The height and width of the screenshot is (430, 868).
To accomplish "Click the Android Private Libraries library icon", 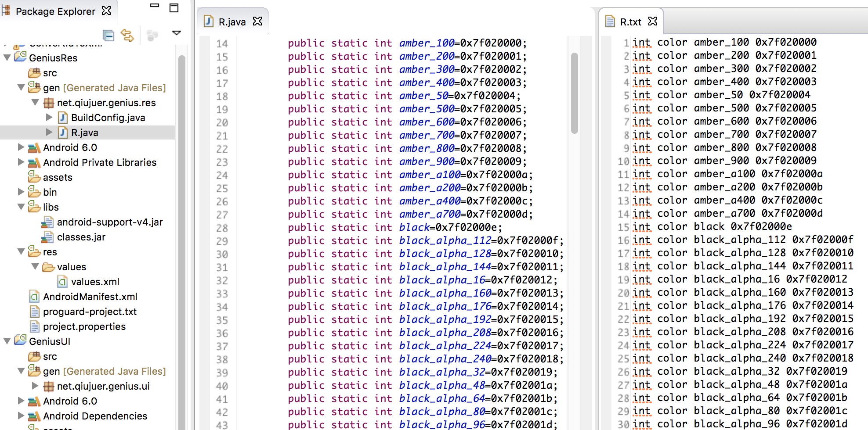I will pyautogui.click(x=34, y=163).
